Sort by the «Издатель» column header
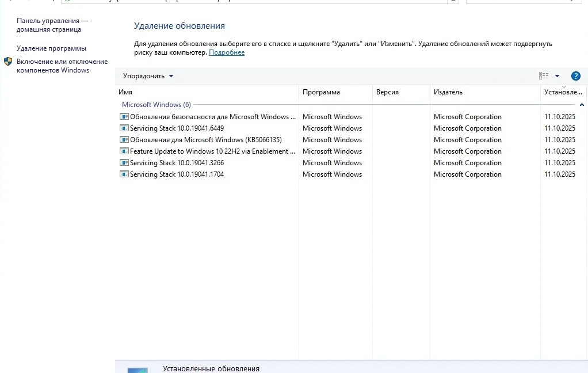Viewport: 588px width, 373px height. 448,92
